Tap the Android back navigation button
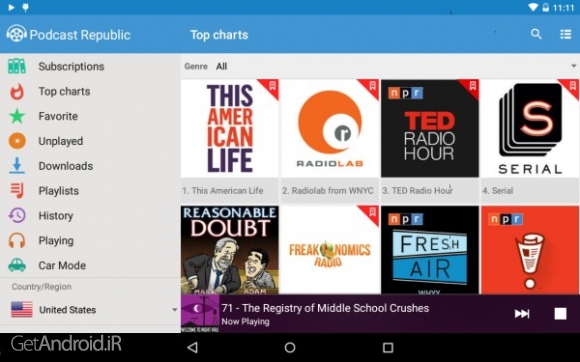The image size is (580, 362). coord(192,347)
